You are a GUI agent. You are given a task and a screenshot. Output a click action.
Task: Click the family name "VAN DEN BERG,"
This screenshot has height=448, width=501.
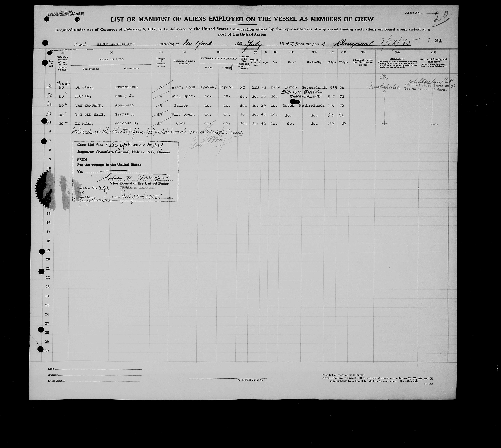pos(90,114)
